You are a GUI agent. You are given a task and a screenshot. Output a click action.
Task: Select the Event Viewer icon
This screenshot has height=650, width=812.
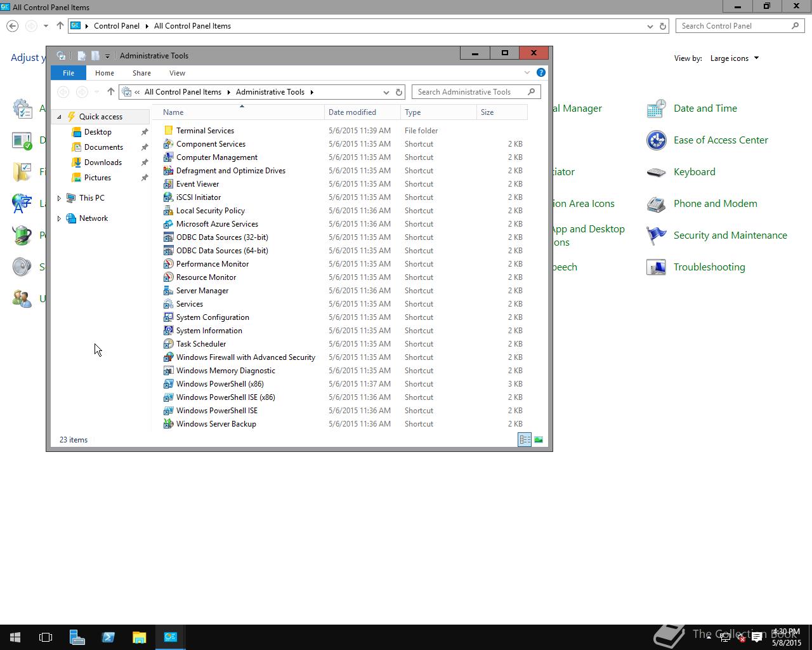click(x=168, y=184)
